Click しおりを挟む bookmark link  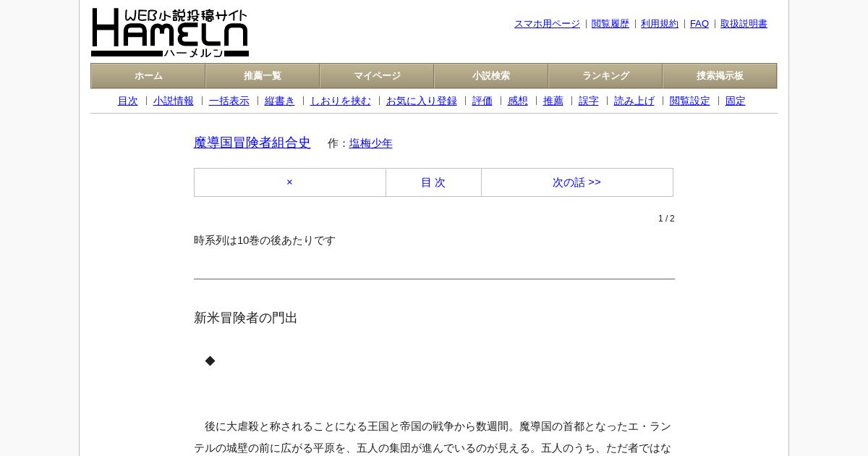click(x=341, y=101)
